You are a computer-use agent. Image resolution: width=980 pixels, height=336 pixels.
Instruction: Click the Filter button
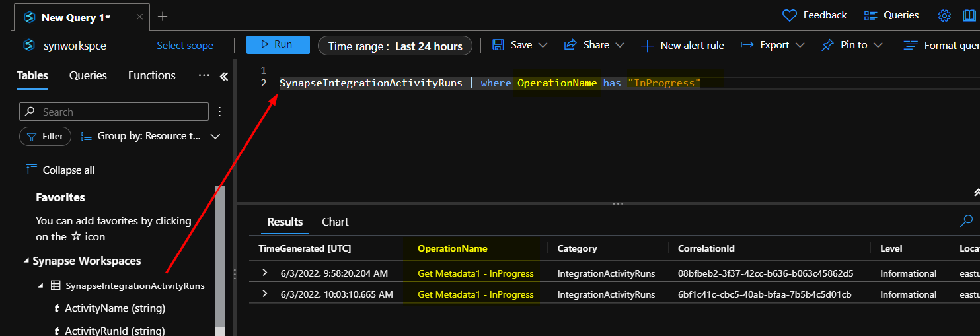tap(45, 137)
